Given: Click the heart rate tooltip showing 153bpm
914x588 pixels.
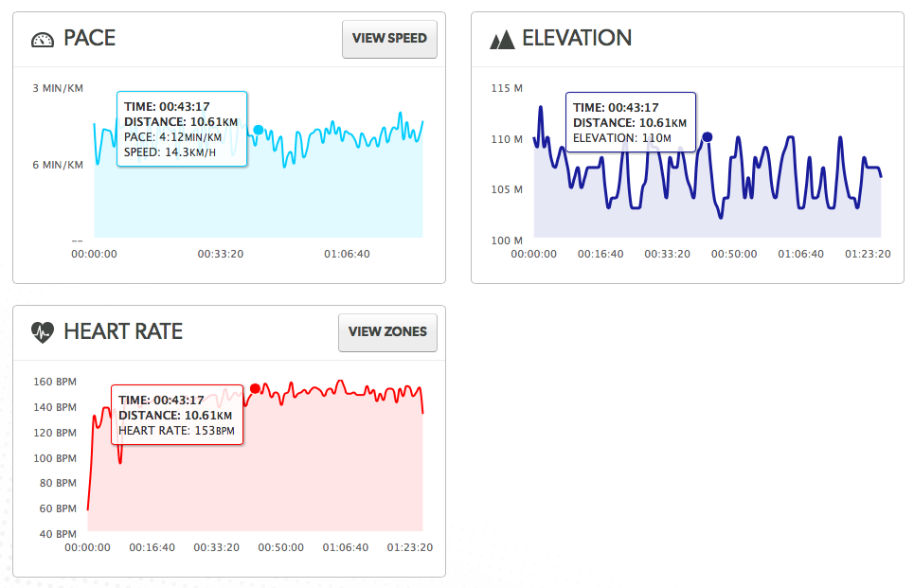Looking at the screenshot, I should coord(177,415).
